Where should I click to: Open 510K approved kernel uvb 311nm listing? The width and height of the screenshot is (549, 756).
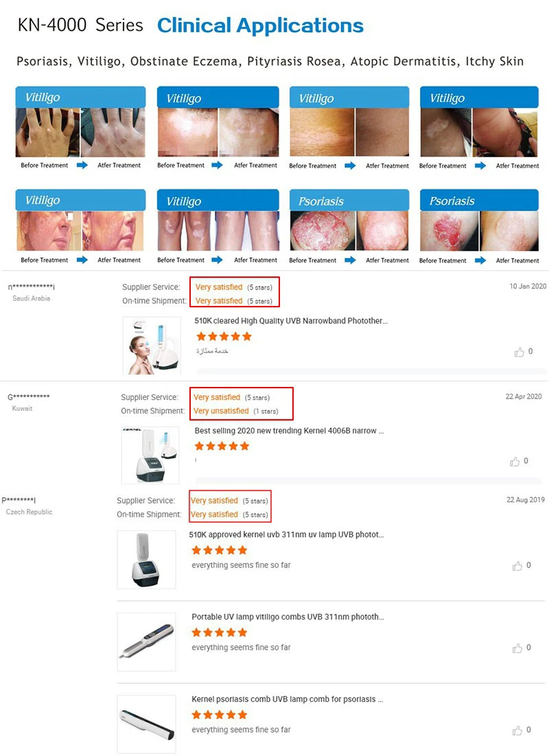pos(287,534)
